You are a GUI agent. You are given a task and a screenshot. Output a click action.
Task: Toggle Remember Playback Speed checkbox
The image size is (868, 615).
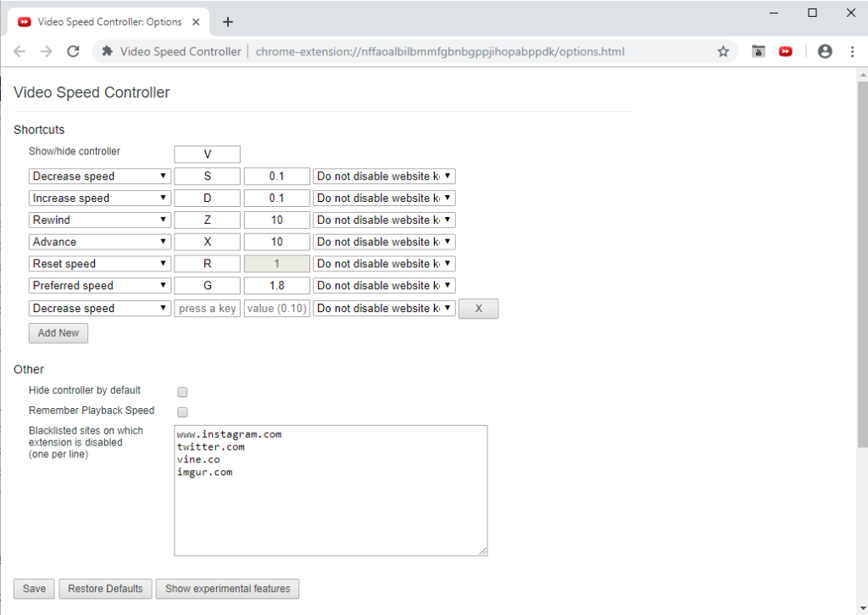[x=182, y=412]
